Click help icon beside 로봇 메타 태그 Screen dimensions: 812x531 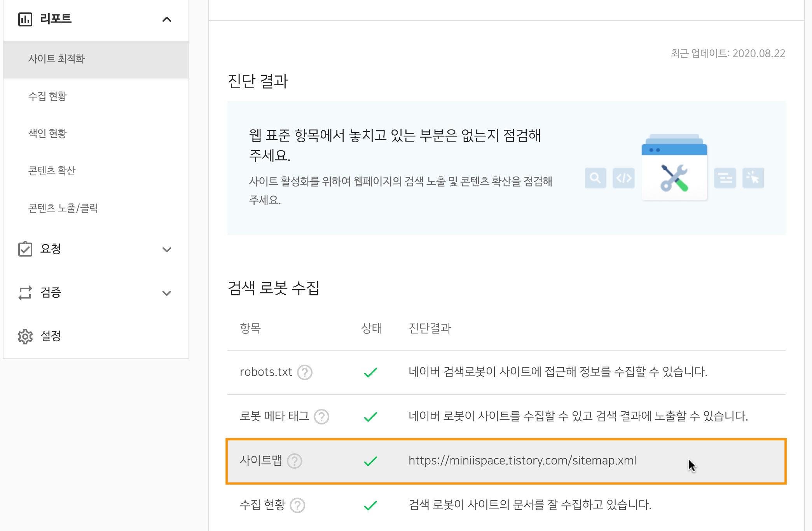[x=321, y=417]
